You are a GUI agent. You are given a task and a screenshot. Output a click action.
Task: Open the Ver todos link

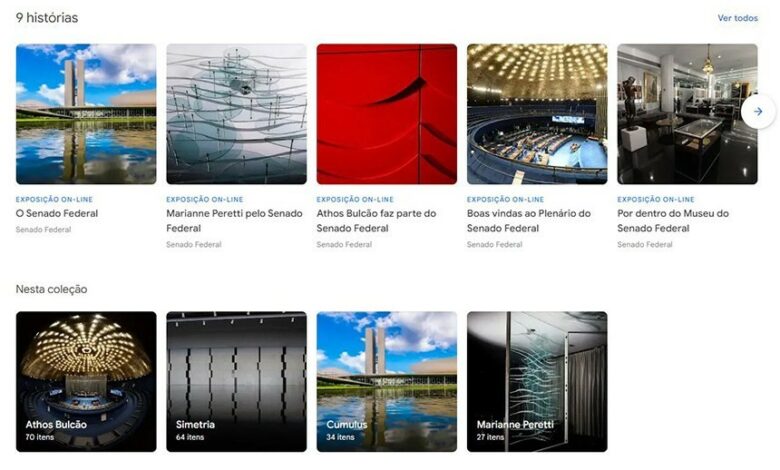(x=737, y=18)
